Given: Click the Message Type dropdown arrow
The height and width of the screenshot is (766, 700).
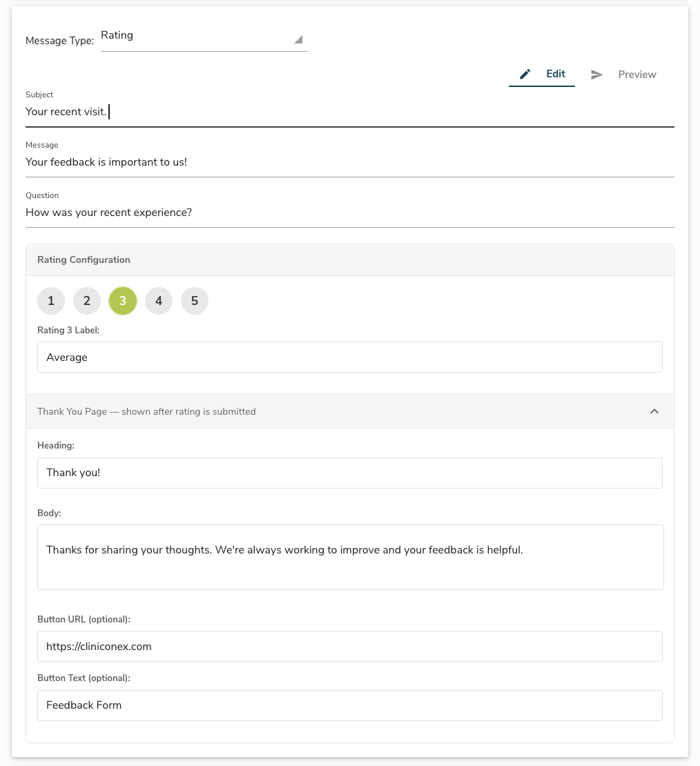Looking at the screenshot, I should (x=298, y=40).
